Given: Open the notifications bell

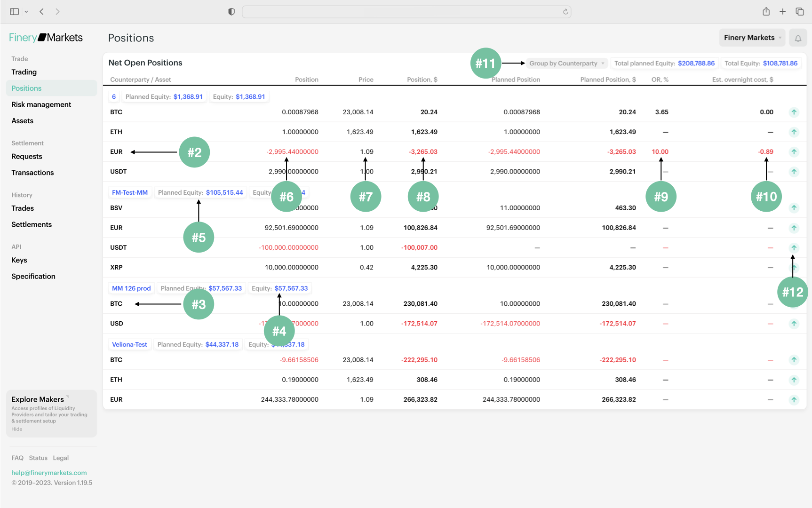Looking at the screenshot, I should click(x=798, y=38).
